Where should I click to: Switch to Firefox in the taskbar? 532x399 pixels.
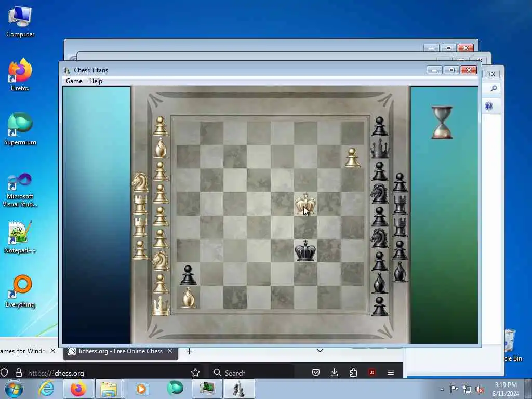78,389
